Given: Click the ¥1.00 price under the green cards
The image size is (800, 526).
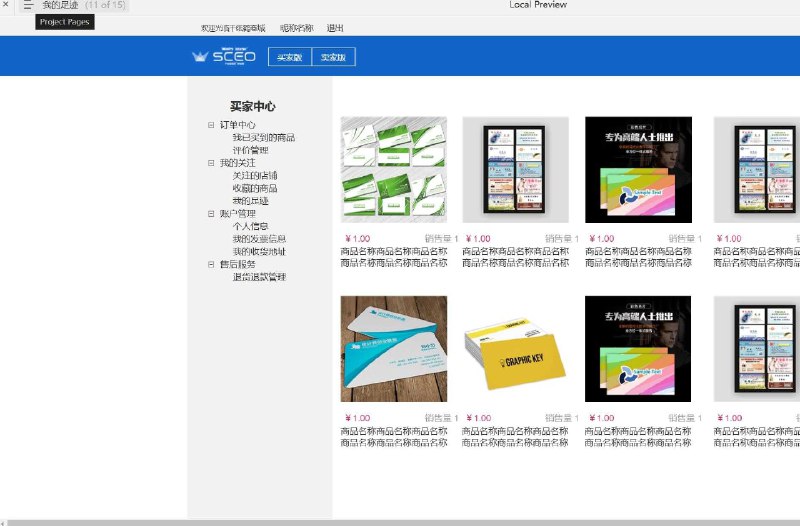Looking at the screenshot, I should click(x=358, y=239).
